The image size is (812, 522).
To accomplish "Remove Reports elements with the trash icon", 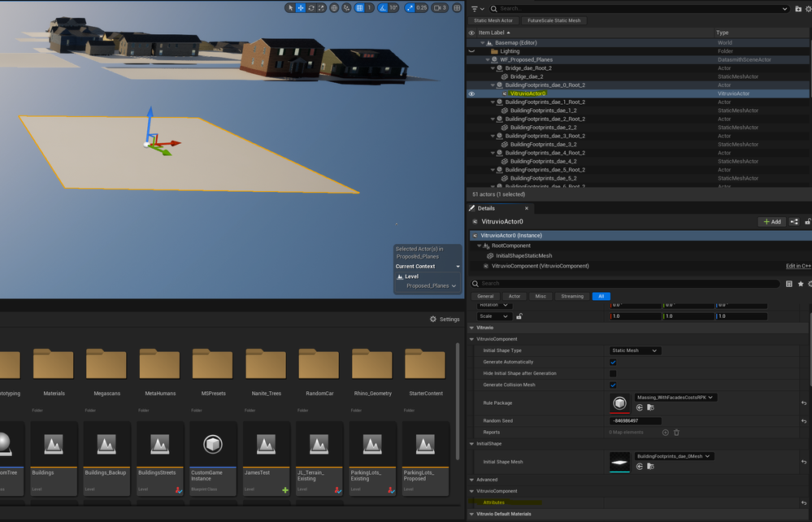I will click(x=676, y=433).
